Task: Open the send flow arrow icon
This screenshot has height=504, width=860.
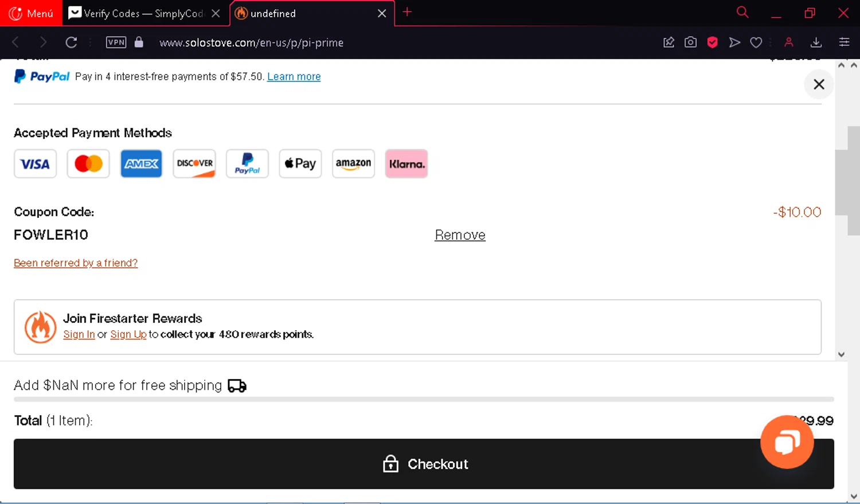Action: 734,42
